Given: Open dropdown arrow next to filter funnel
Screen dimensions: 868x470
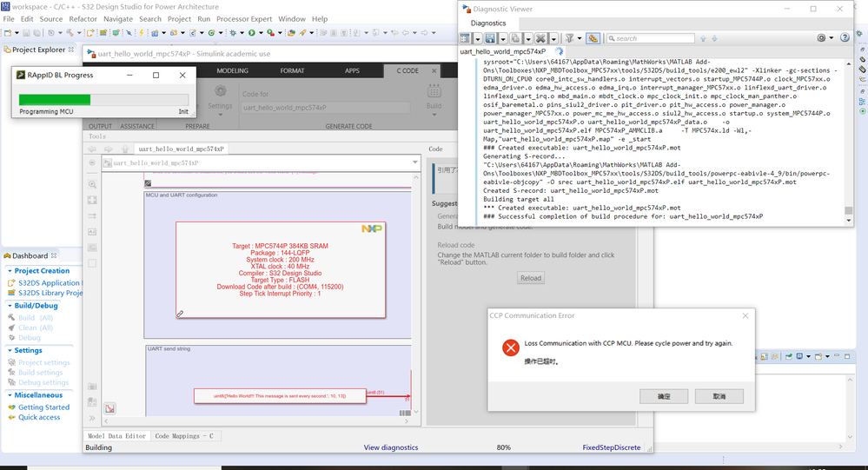Looking at the screenshot, I should (x=580, y=39).
